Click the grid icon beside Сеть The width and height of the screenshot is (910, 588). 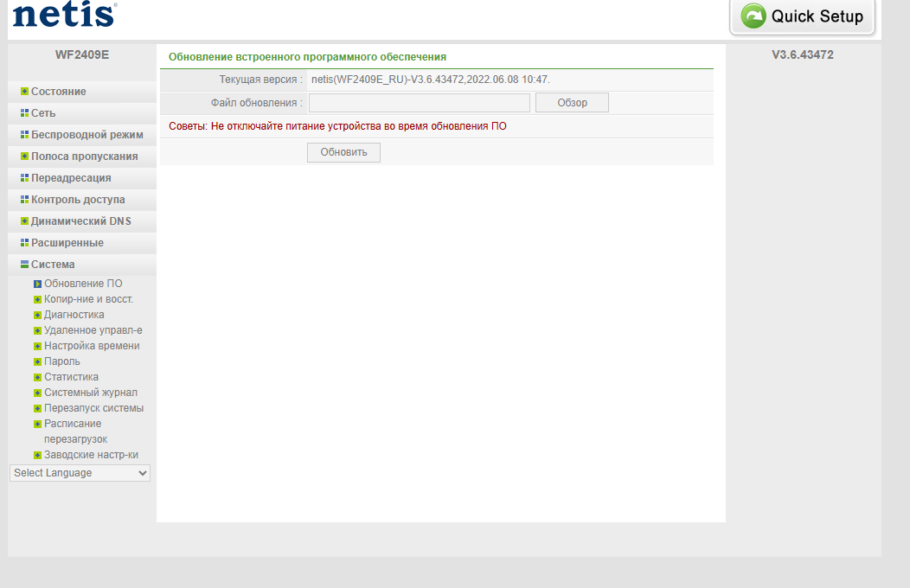24,113
